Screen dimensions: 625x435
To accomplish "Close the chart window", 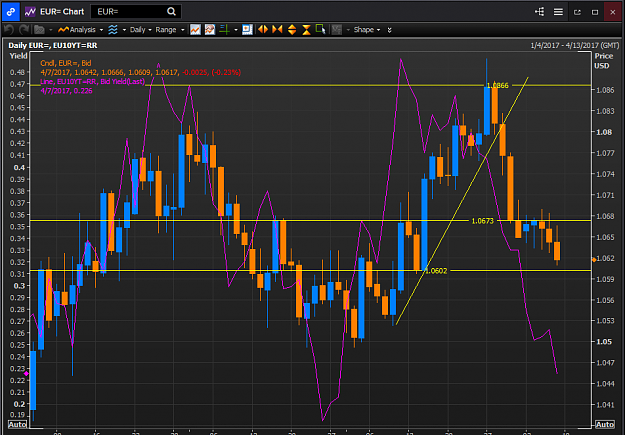I will pos(613,12).
